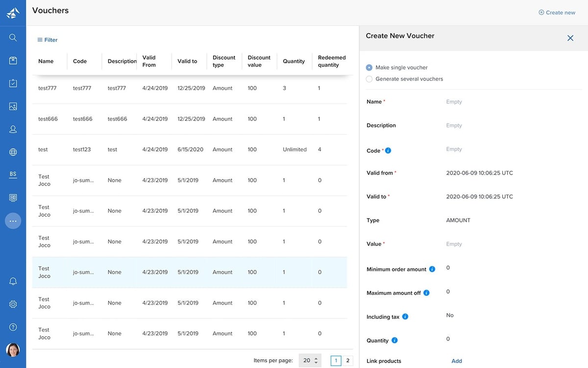Open notifications bell icon
The image size is (588, 368).
point(13,281)
